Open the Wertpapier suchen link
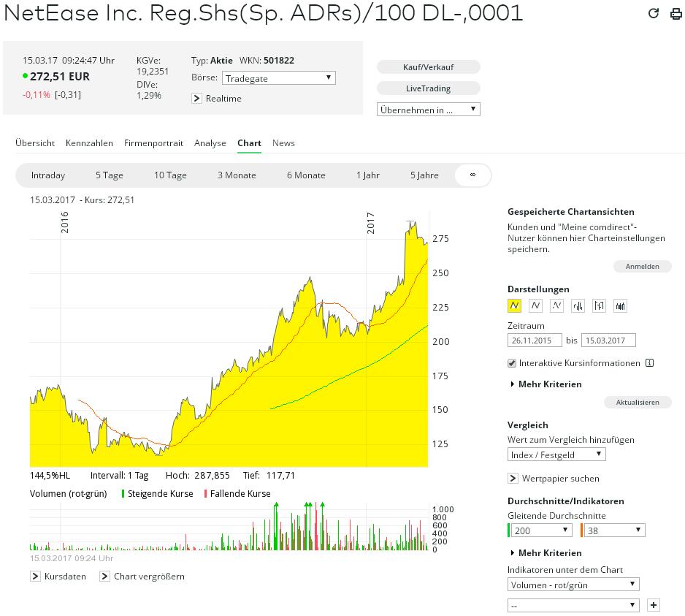This screenshot has height=616, width=685. (x=561, y=479)
